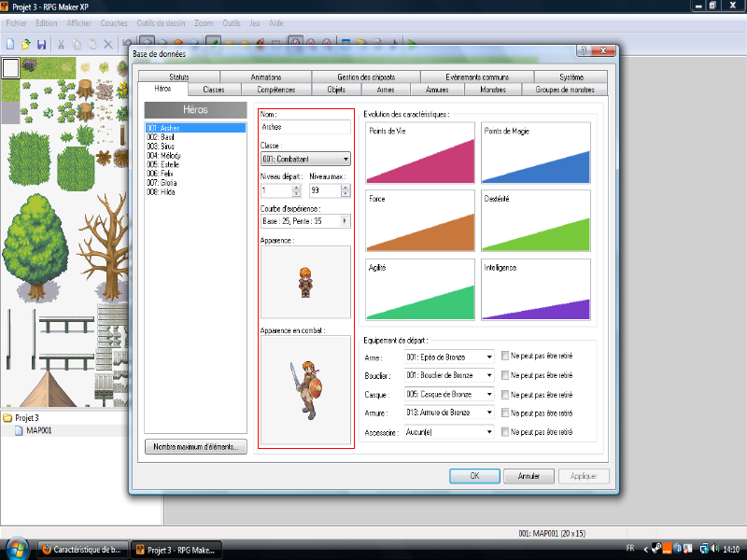Click the Firefox taskbar button
The height and width of the screenshot is (560, 747).
pos(82,550)
